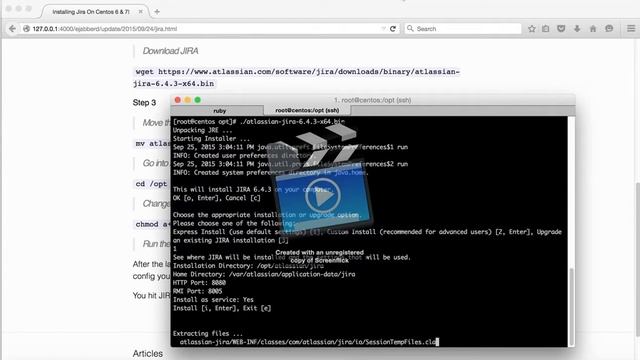Click 'OK [o, Enter], Cancel [c]' line
The height and width of the screenshot is (360, 640).
click(x=216, y=198)
